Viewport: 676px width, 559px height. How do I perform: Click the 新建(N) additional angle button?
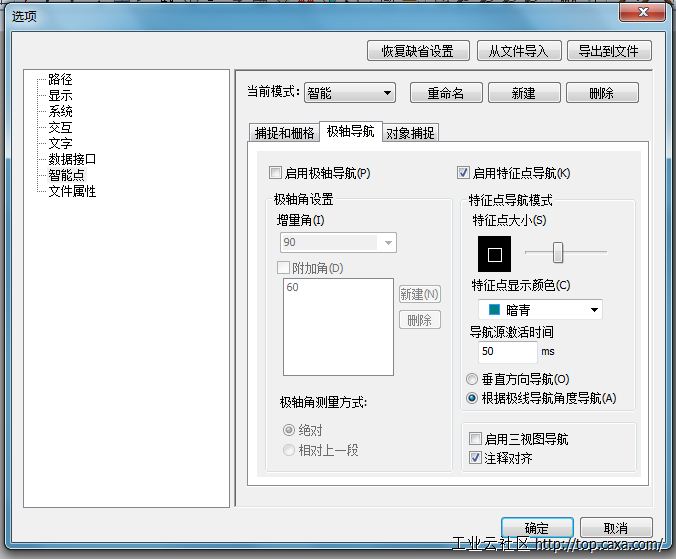(419, 294)
